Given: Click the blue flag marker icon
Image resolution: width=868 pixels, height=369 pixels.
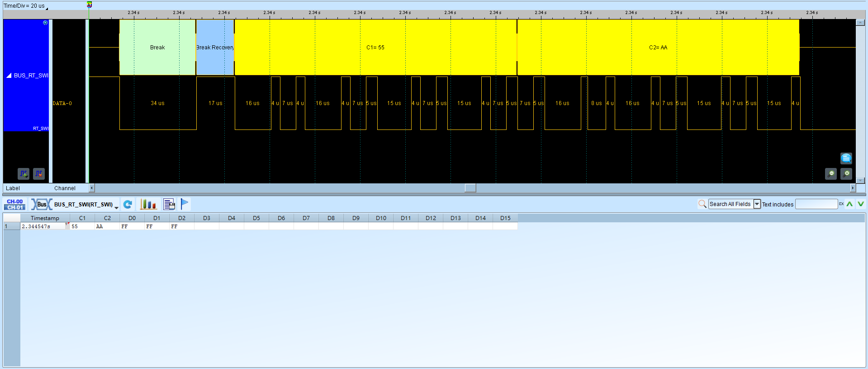Looking at the screenshot, I should click(x=185, y=204).
